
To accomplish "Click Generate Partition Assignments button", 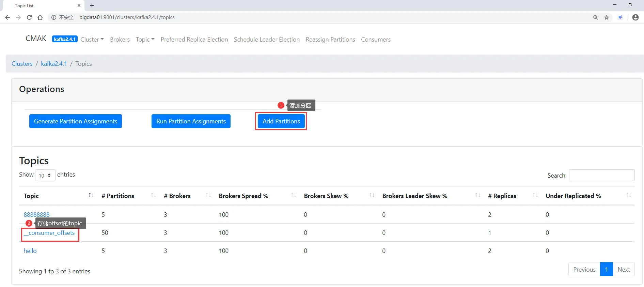I will pos(76,121).
